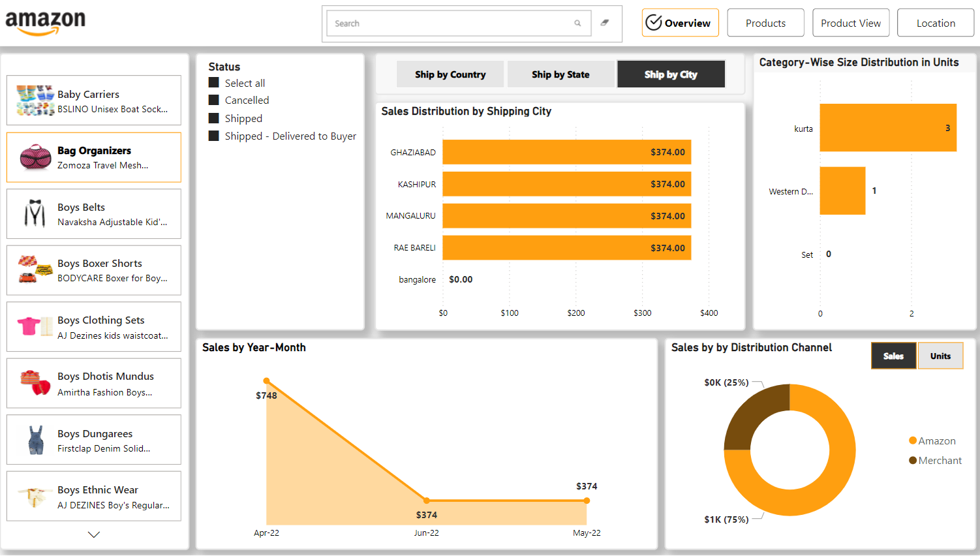Toggle the Cancelled status checkbox
The height and width of the screenshot is (556, 980).
[213, 100]
